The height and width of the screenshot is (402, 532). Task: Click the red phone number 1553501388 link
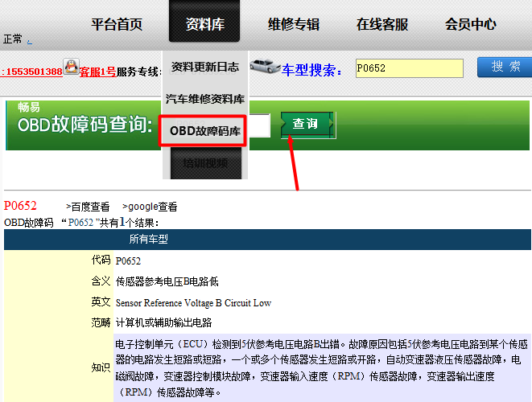(x=31, y=72)
